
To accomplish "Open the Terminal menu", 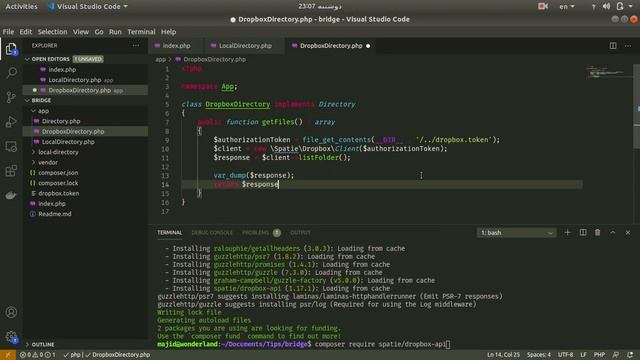I will [141, 32].
